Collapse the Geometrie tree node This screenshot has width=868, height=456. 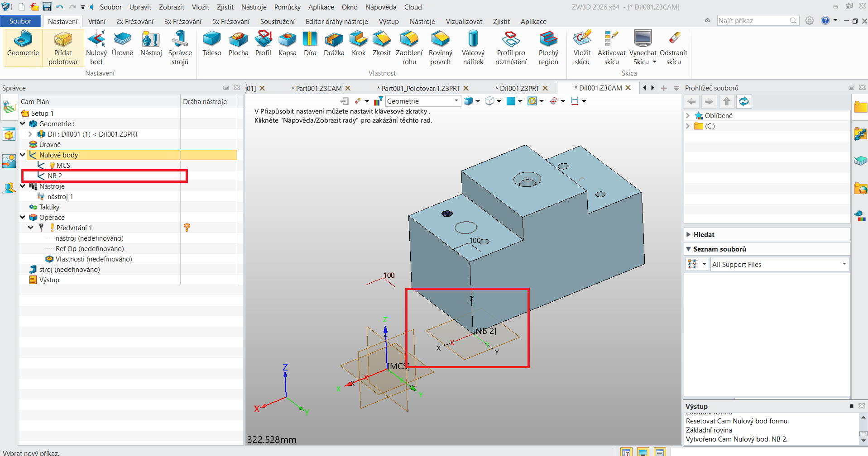tap(23, 123)
